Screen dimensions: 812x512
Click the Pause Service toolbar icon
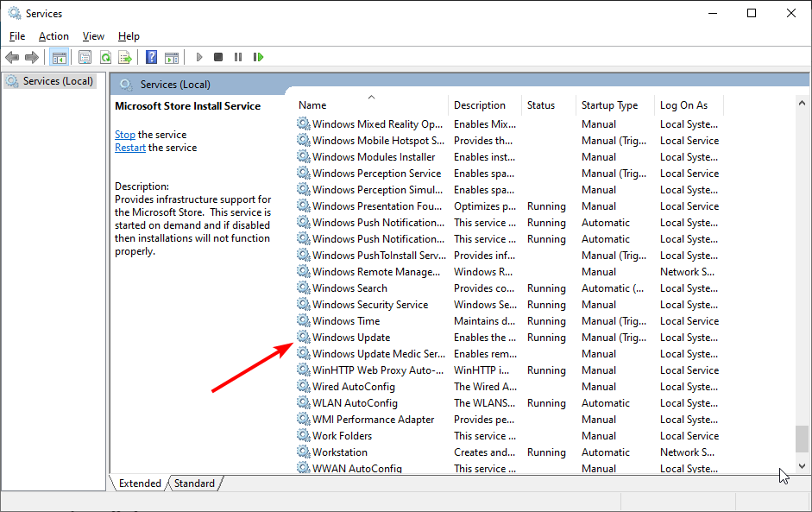[237, 57]
